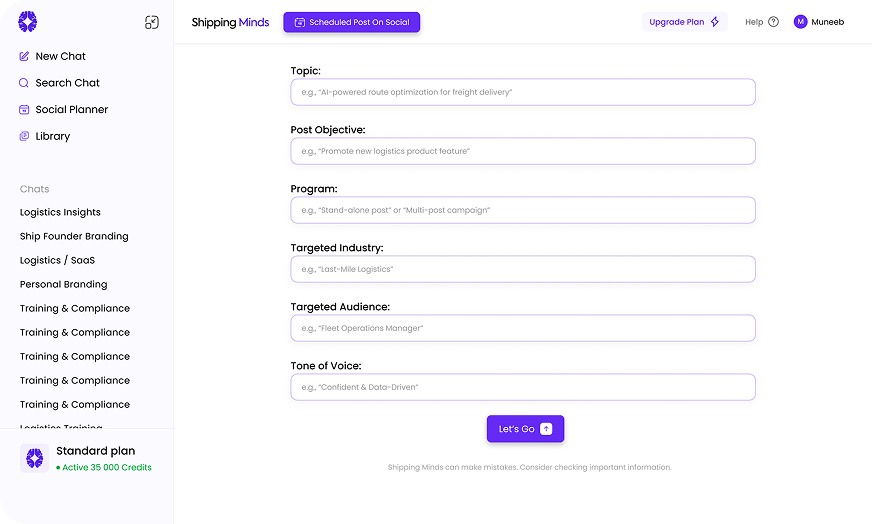The width and height of the screenshot is (872, 524).
Task: Open the Logistics Insights chat
Action: pyautogui.click(x=60, y=212)
